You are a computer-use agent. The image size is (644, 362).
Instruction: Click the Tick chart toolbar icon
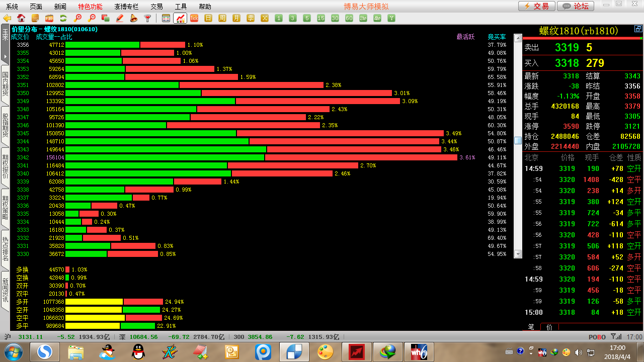(x=194, y=18)
